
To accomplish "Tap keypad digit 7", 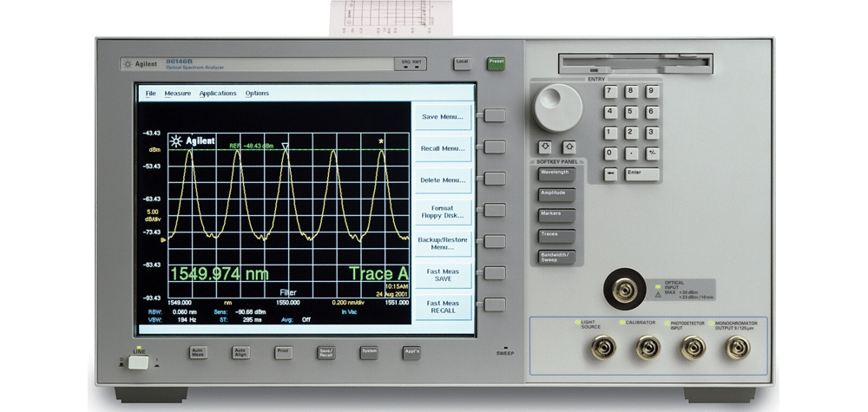I will [x=610, y=92].
